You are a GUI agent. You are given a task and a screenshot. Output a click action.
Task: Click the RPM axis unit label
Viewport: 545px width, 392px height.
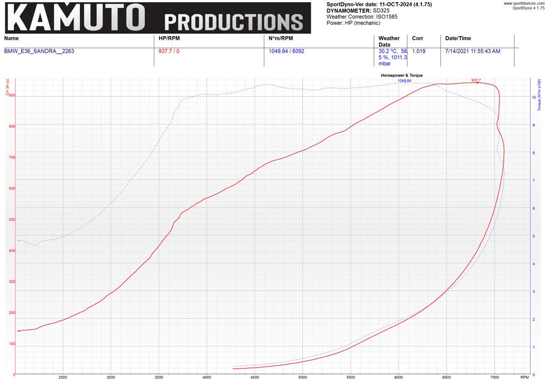tap(524, 378)
